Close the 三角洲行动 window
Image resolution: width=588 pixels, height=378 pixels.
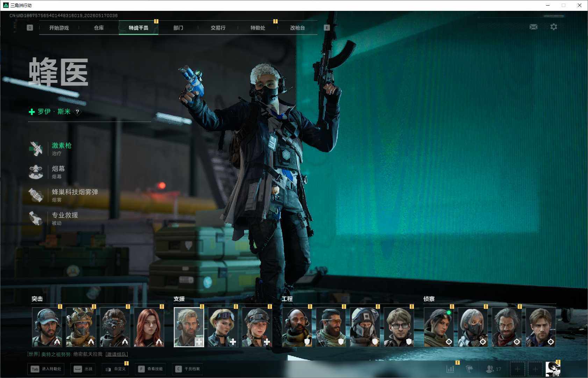[580, 5]
